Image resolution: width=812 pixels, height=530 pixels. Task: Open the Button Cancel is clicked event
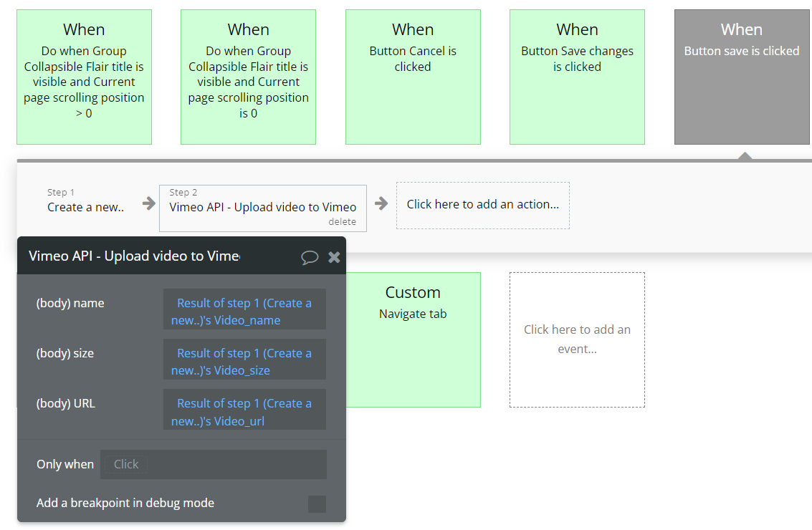[x=413, y=77]
